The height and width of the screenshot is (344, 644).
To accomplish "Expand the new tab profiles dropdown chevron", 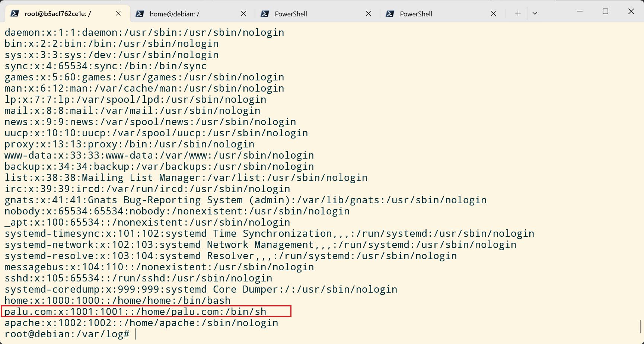I will pos(535,13).
